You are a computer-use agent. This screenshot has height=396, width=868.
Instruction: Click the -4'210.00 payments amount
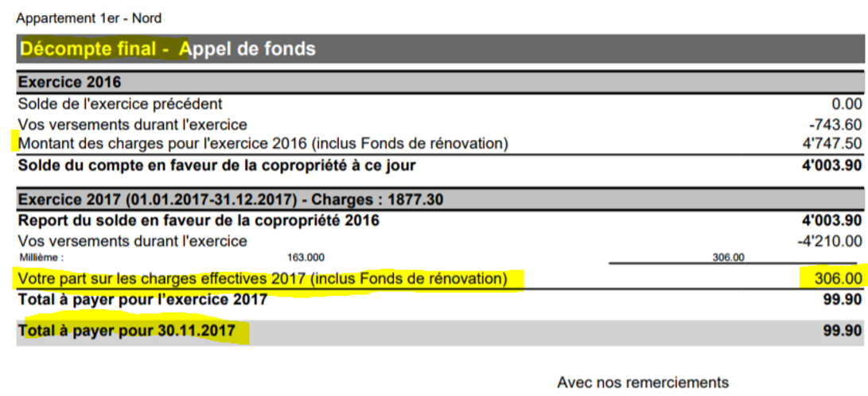point(831,241)
